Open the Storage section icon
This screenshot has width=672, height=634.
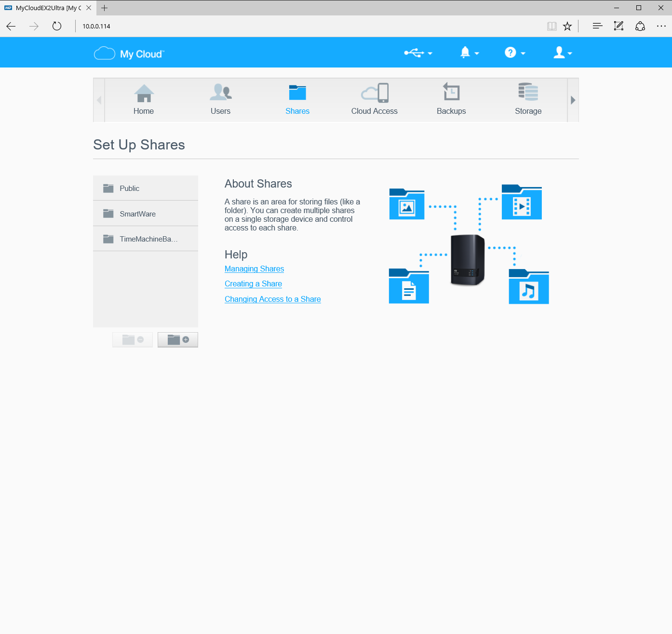tap(528, 93)
